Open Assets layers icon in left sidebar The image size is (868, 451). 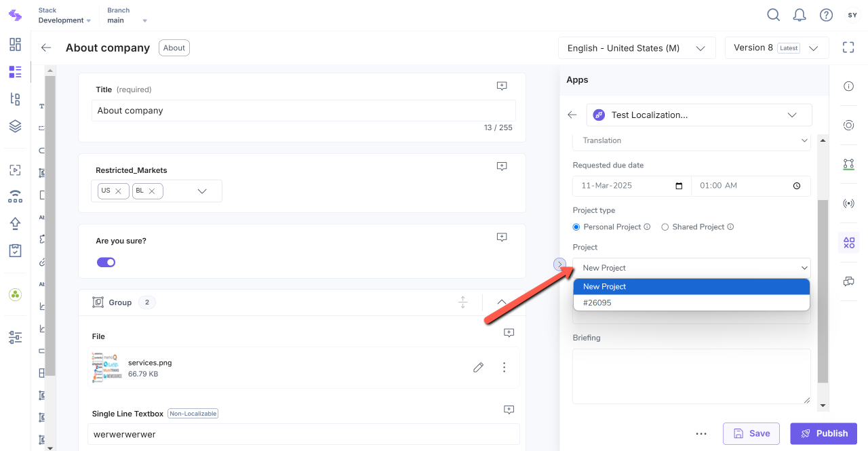pos(15,126)
